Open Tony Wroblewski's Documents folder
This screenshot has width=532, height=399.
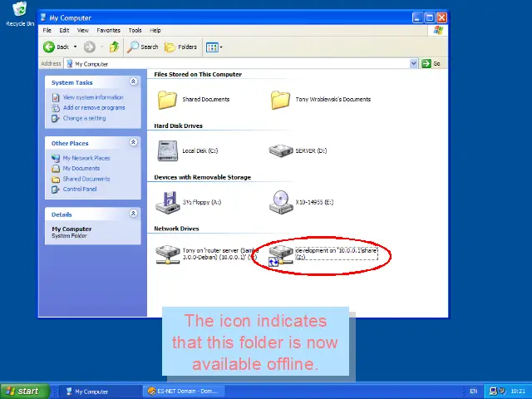coord(281,100)
